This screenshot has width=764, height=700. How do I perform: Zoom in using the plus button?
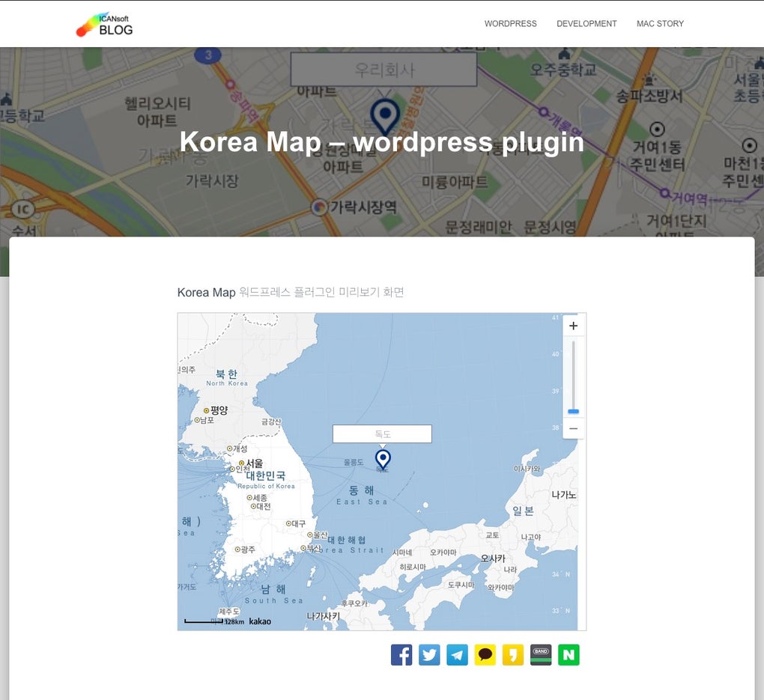[x=573, y=326]
